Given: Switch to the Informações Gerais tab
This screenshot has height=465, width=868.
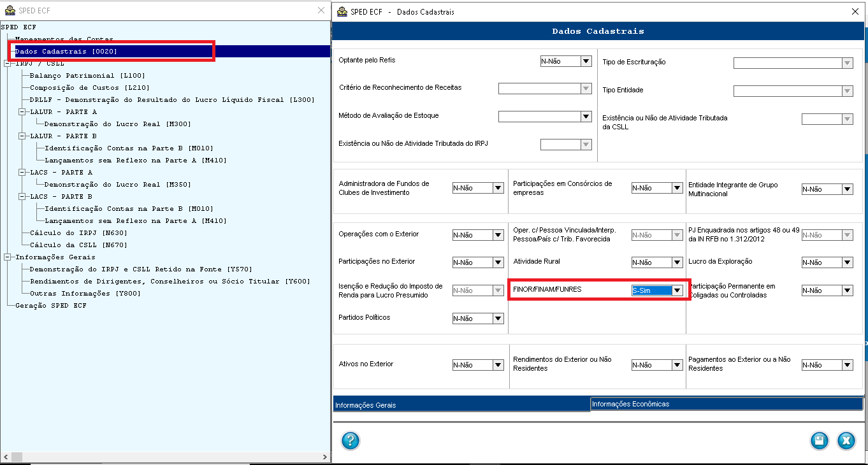Looking at the screenshot, I should point(462,404).
